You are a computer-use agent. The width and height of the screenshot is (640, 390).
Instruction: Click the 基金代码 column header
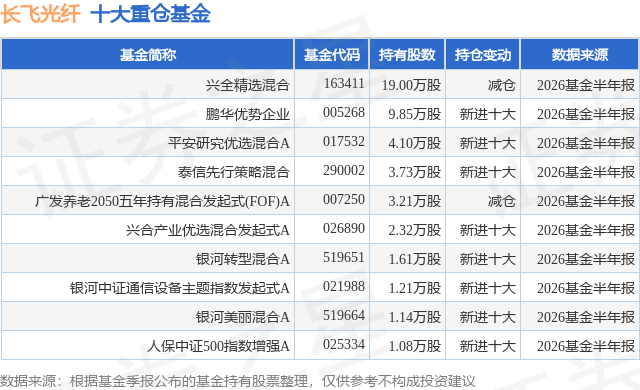coord(331,55)
